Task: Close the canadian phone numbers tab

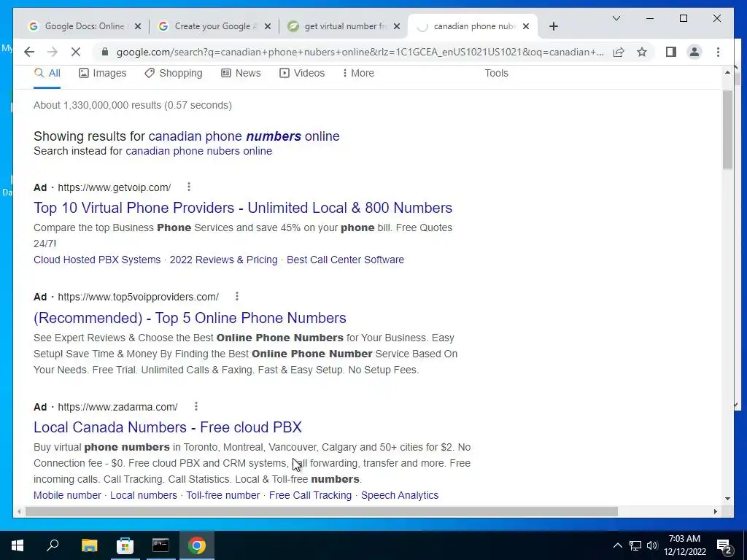Action: click(526, 26)
